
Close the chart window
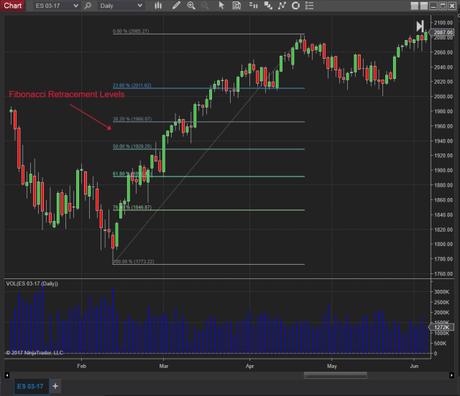coord(453,6)
